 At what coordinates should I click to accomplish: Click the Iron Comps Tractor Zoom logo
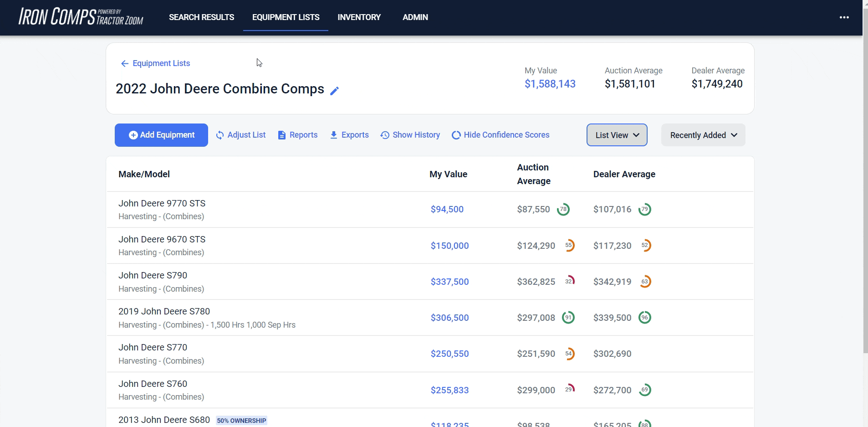pyautogui.click(x=81, y=17)
